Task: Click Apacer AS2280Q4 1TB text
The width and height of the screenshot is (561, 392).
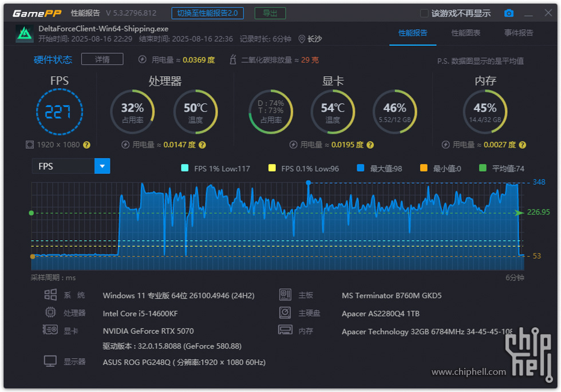Action: point(381,314)
